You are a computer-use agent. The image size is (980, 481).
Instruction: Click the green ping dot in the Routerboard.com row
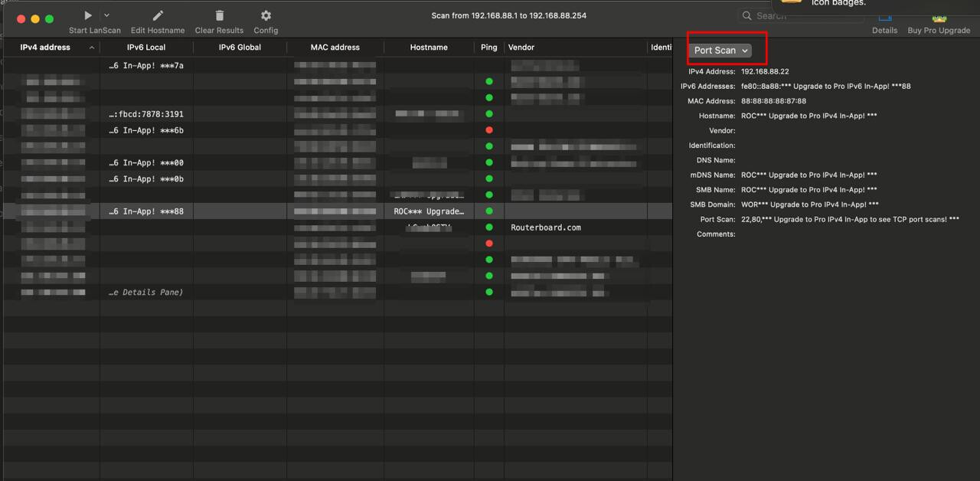(x=489, y=227)
